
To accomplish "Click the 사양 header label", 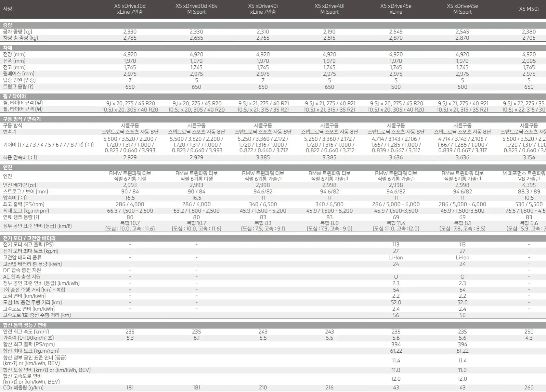I will point(7,9).
